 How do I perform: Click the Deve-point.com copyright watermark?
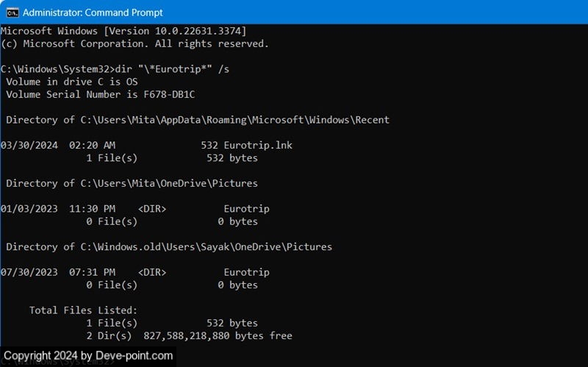[88, 356]
